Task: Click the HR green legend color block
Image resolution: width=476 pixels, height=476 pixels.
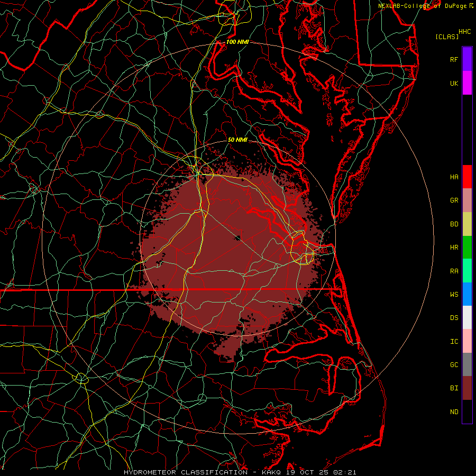Action: (467, 248)
